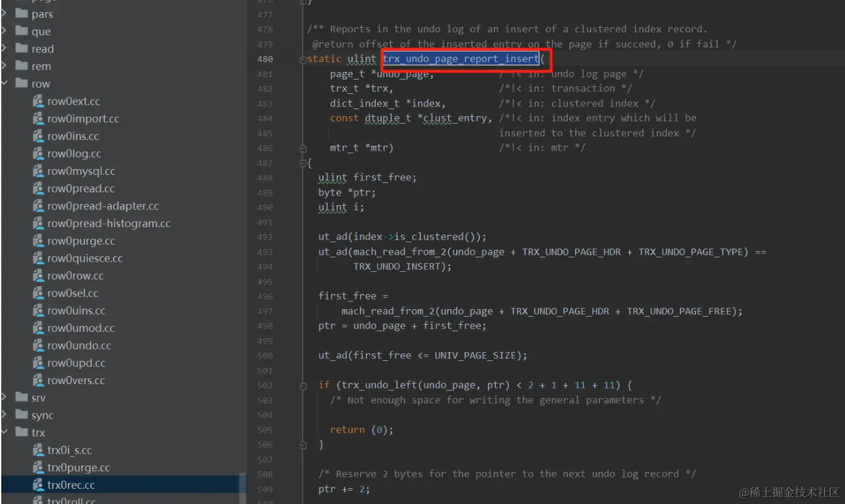Open row0umod.cc file
Screen dimensions: 845x504
81,328
